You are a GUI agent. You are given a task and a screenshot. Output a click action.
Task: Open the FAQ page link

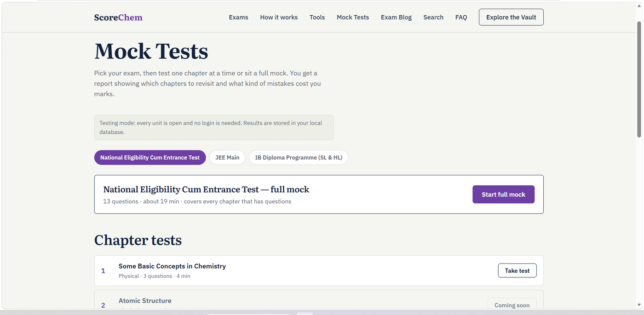[461, 17]
